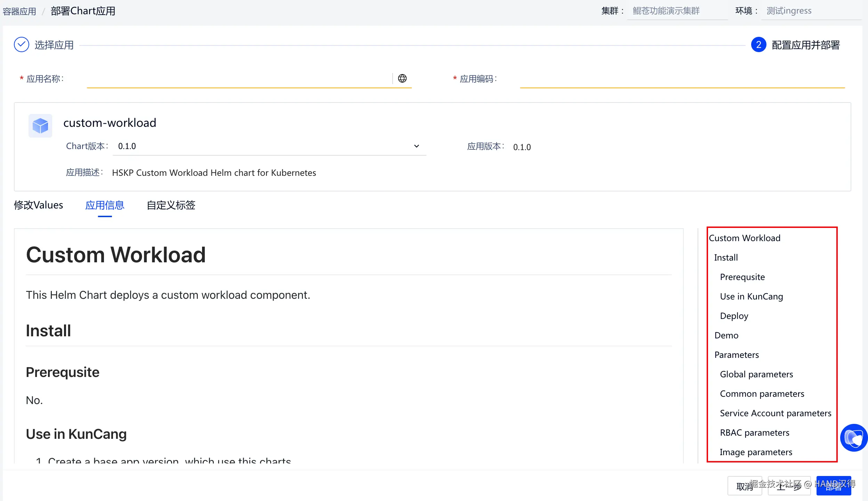Jump to Global parameters in outline
Screen dimensions: 868x501
[756, 374]
